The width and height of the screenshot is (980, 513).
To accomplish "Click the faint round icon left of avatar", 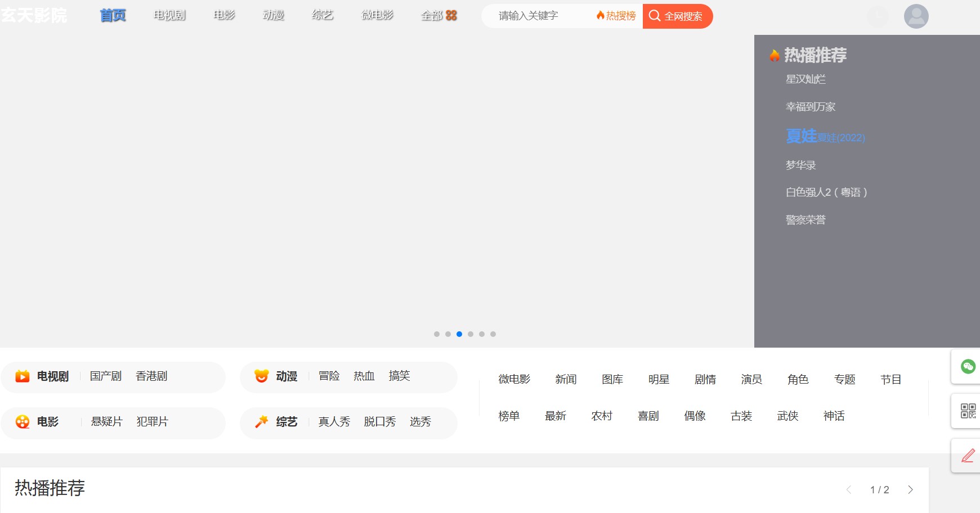I will (x=878, y=16).
